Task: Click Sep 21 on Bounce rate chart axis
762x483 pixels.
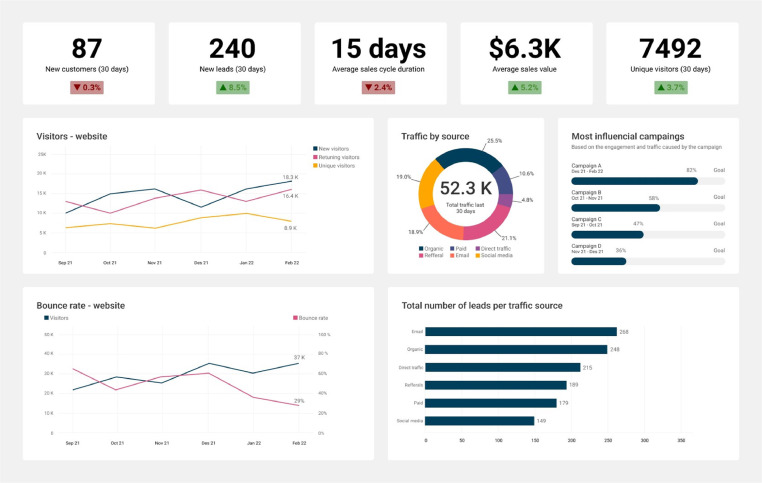Action: click(x=72, y=443)
